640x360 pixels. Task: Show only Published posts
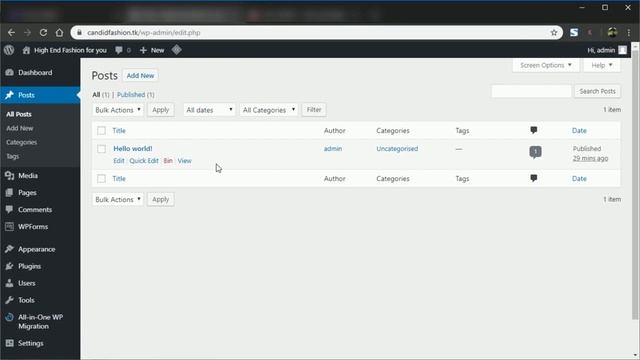tap(131, 95)
